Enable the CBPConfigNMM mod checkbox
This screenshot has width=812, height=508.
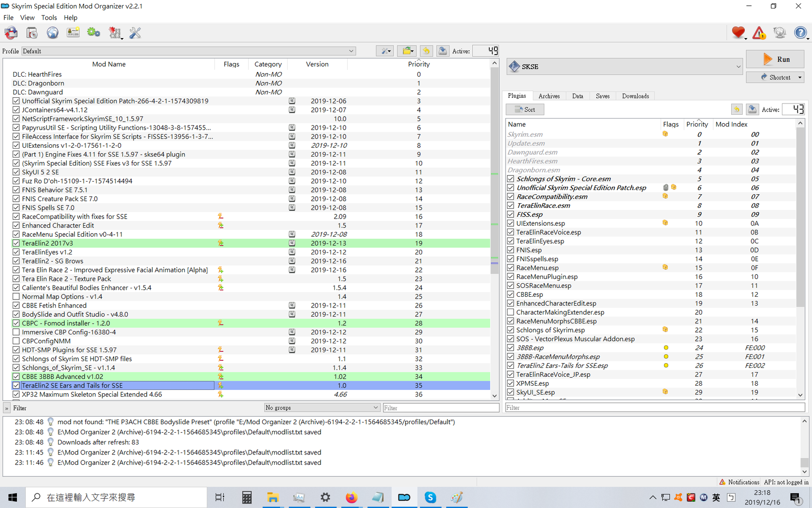click(16, 341)
